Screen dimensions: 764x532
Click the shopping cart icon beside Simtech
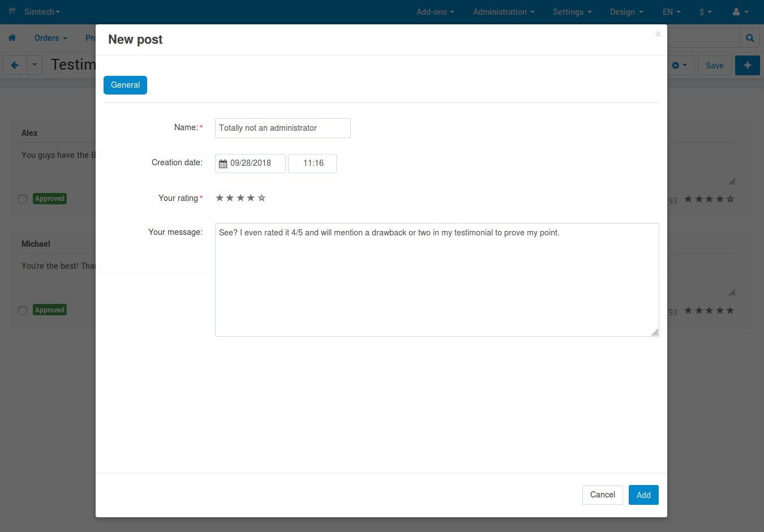(x=11, y=11)
